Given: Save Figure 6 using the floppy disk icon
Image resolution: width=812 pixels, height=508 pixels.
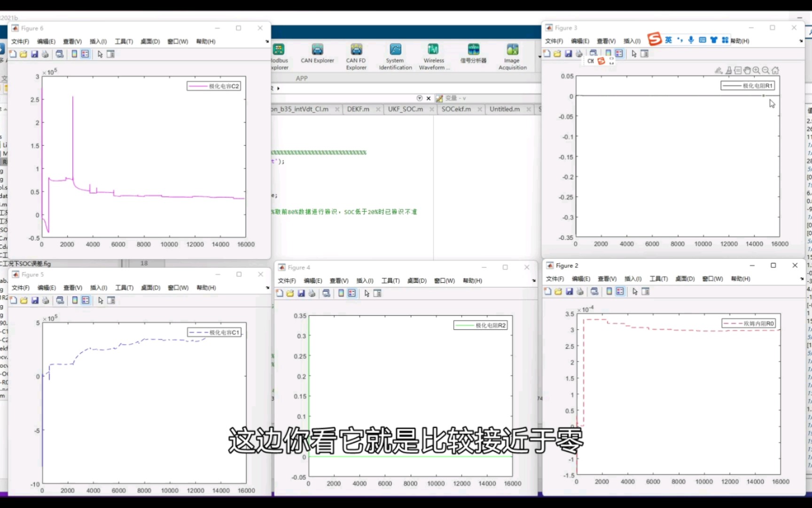Looking at the screenshot, I should point(34,54).
